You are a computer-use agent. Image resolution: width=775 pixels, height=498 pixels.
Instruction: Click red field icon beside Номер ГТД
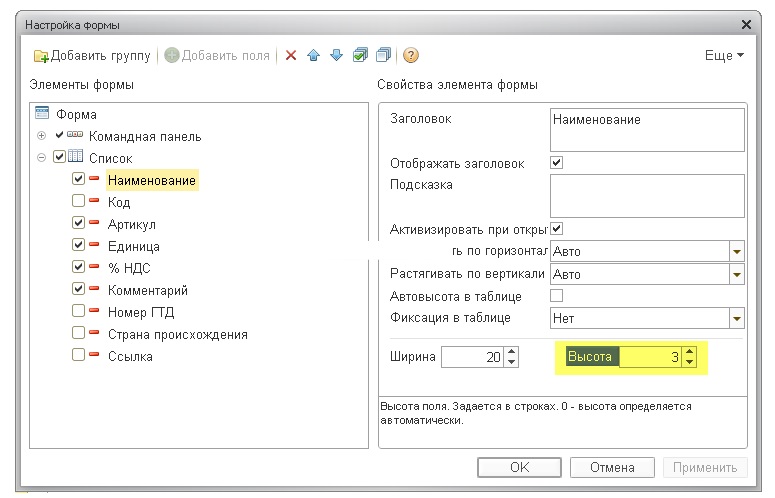point(94,310)
